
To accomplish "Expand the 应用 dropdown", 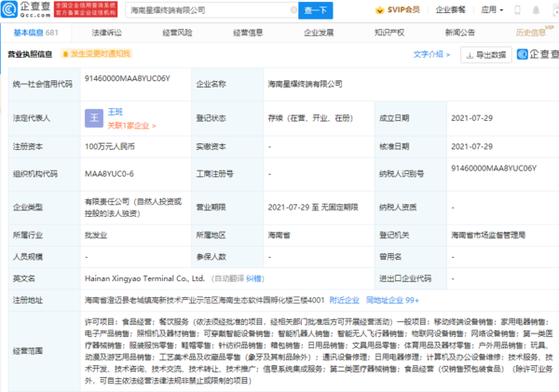I will click(492, 10).
